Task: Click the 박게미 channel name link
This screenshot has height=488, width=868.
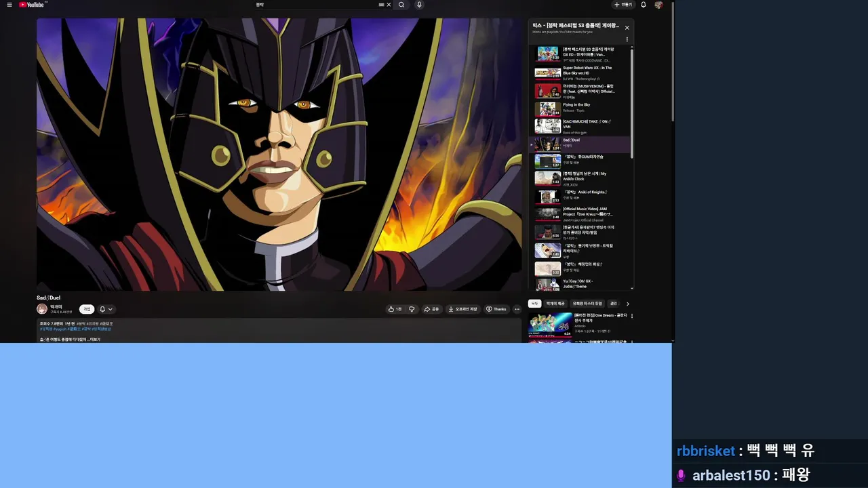Action: 56,306
